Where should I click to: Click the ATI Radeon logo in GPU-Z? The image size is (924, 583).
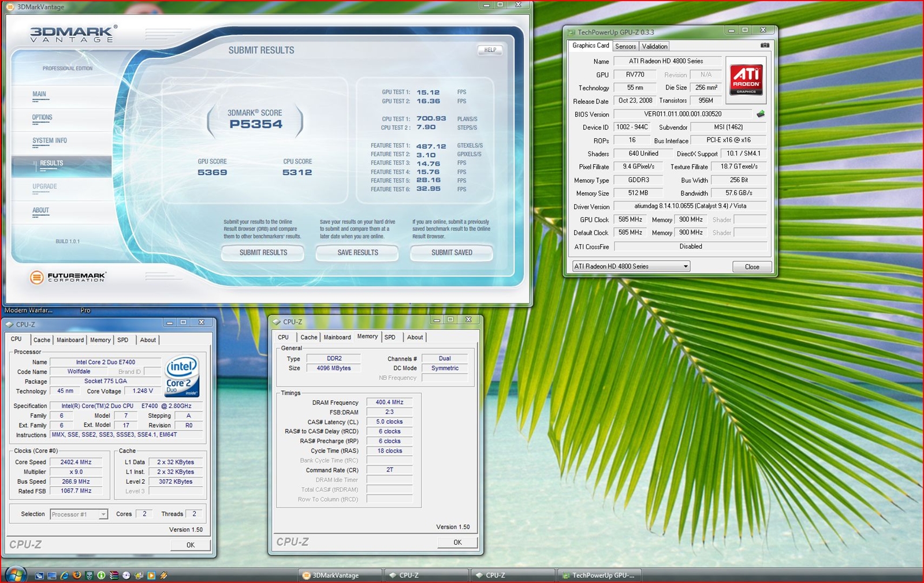pos(746,80)
